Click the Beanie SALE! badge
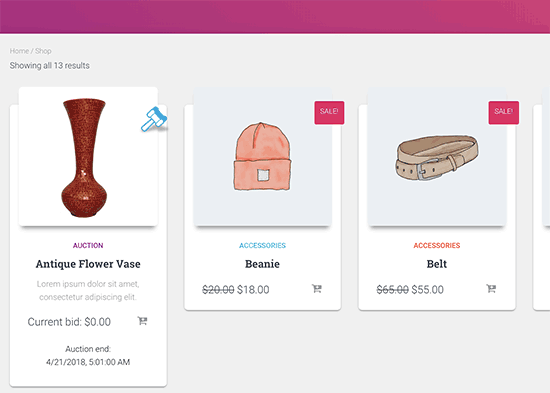Screen dimensions: 550x393 click(329, 113)
